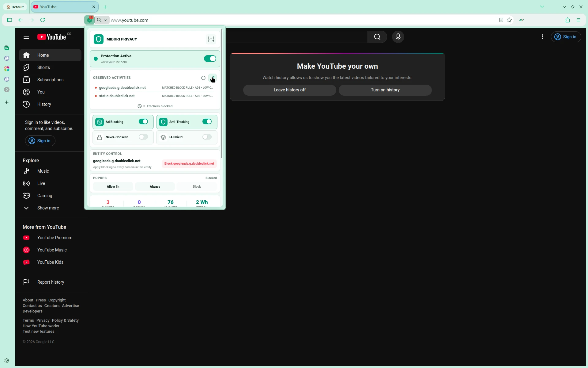Click Turn on history
Image resolution: width=588 pixels, height=368 pixels.
(385, 90)
